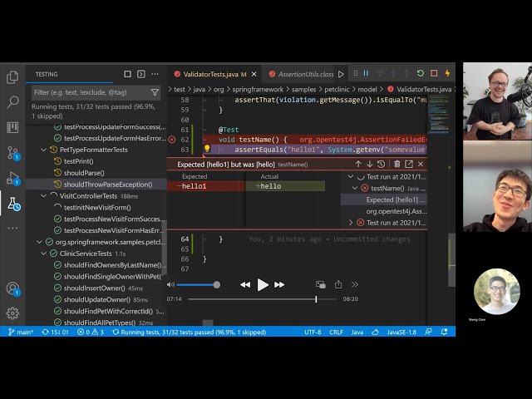Open the Explorer view in activity bar
This screenshot has height=399, width=532.
coord(12,77)
